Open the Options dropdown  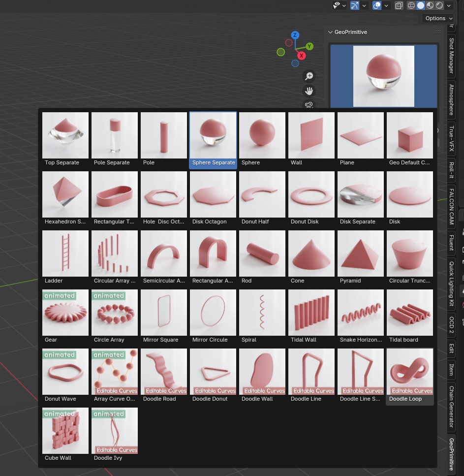(x=438, y=18)
